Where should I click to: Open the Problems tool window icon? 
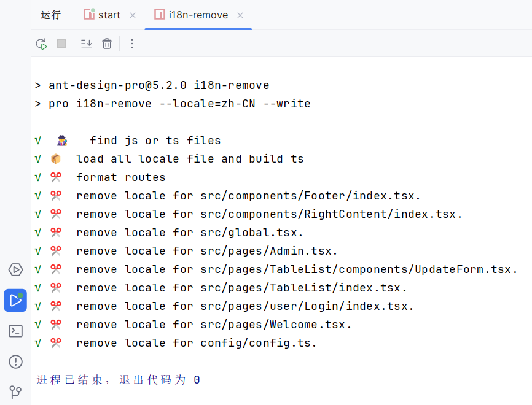point(15,361)
